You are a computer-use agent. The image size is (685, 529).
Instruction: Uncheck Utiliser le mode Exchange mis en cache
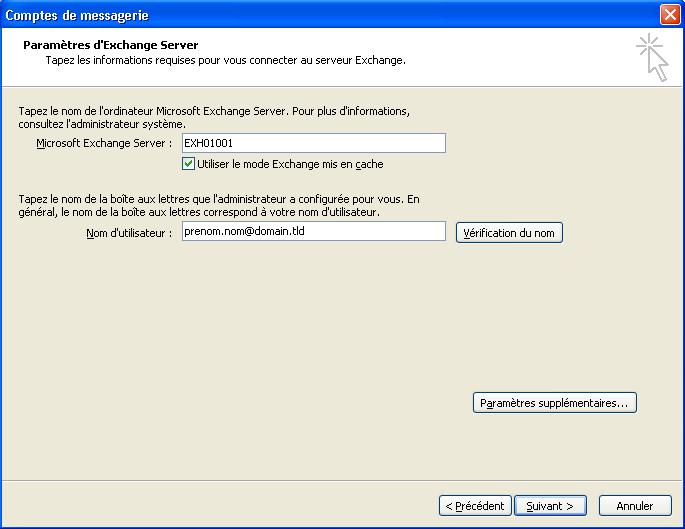point(188,164)
